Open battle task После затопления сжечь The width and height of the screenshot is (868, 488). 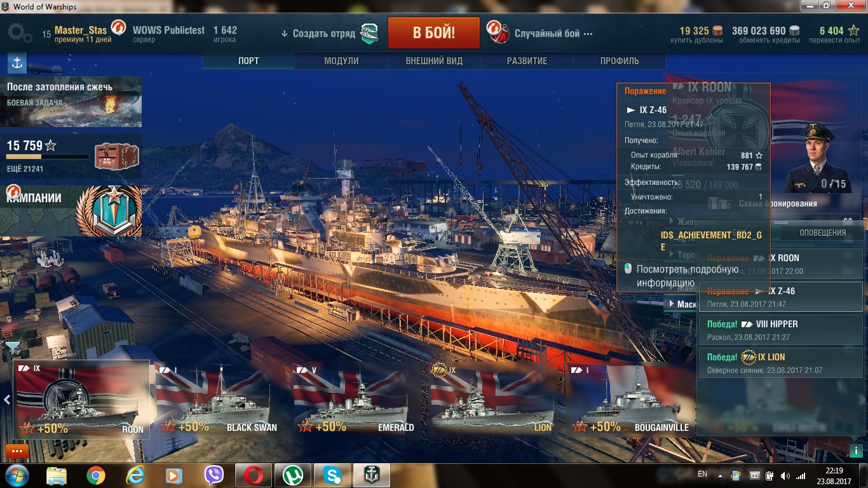pyautogui.click(x=71, y=102)
